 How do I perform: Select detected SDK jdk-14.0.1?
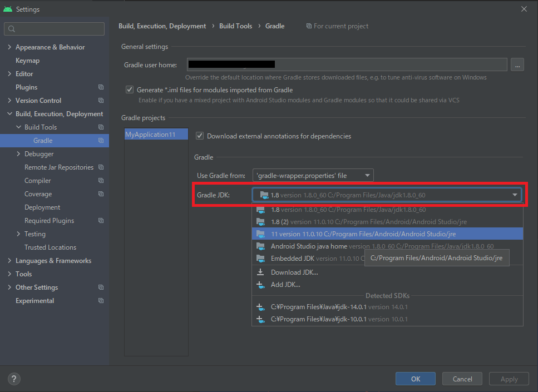click(387, 307)
